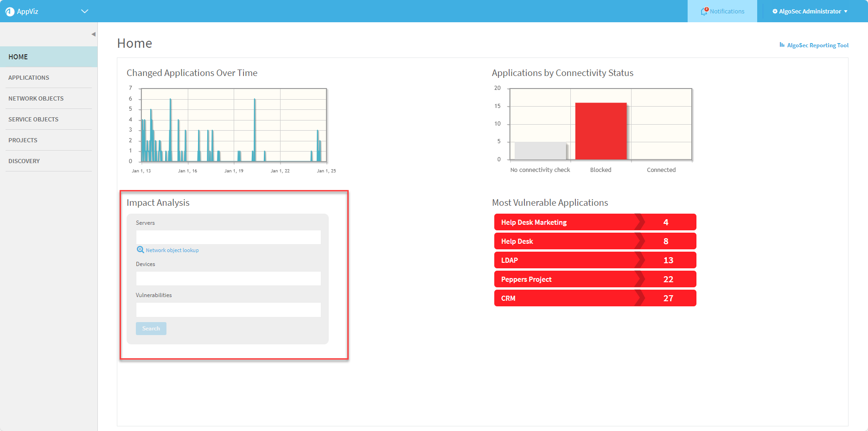
Task: Click the settings gear icon beside AlgoSec Administrator
Action: pos(774,12)
